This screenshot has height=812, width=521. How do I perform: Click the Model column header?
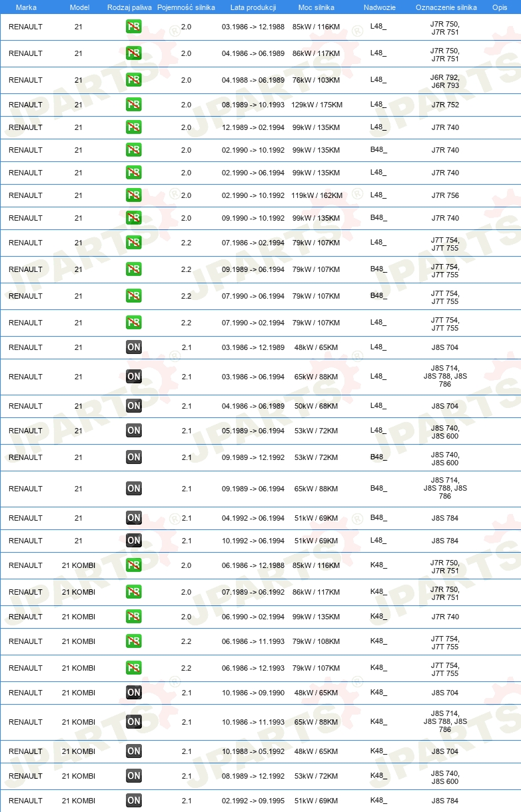pos(79,7)
